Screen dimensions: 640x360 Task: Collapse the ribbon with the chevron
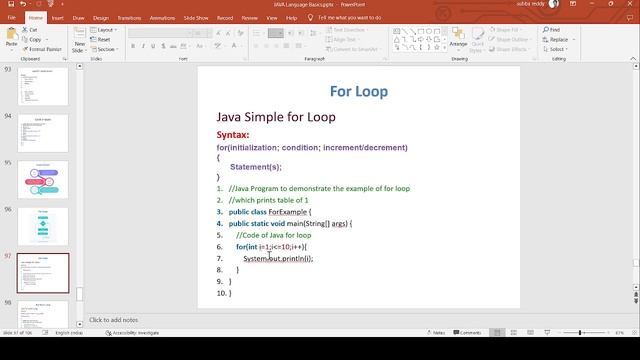[x=633, y=59]
